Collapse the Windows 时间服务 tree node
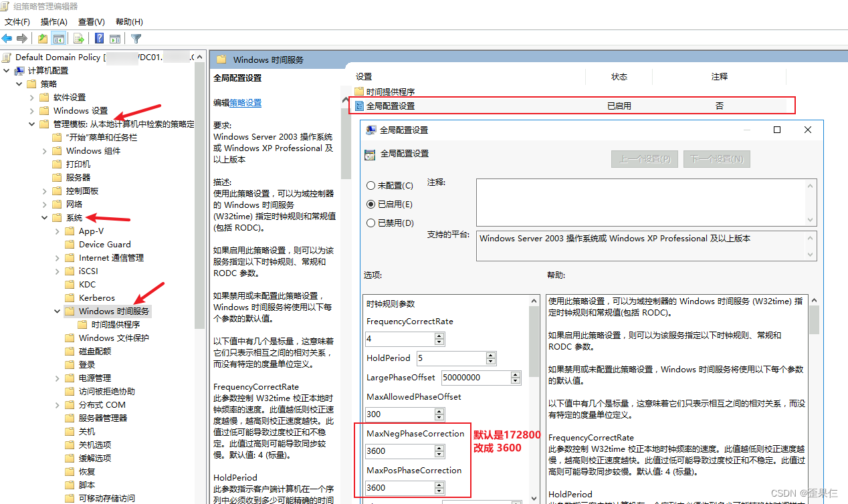The image size is (848, 504). pos(58,311)
